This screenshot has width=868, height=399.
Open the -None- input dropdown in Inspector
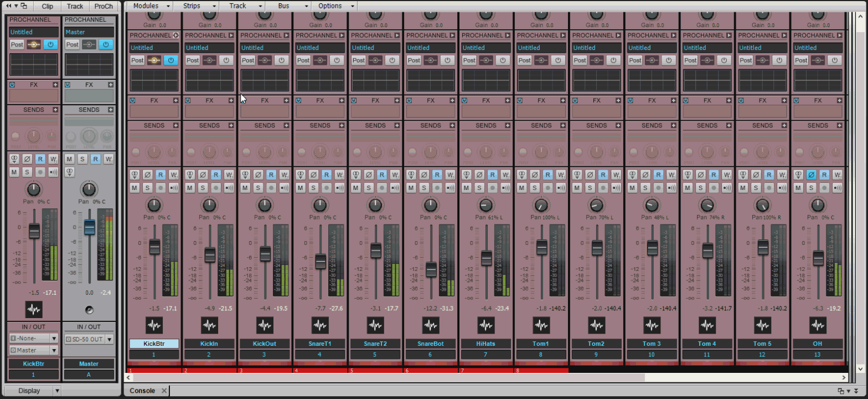click(34, 338)
